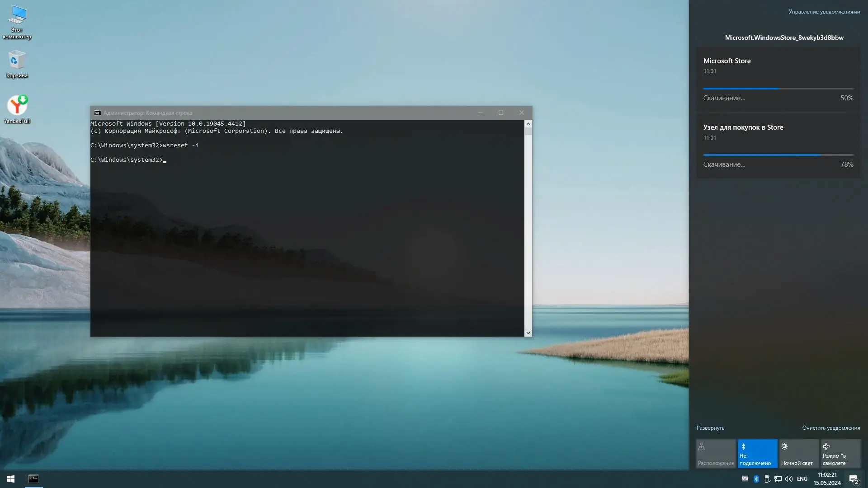The image size is (868, 488).
Task: Click the Microsoft Store download progress bar
Action: coord(778,89)
